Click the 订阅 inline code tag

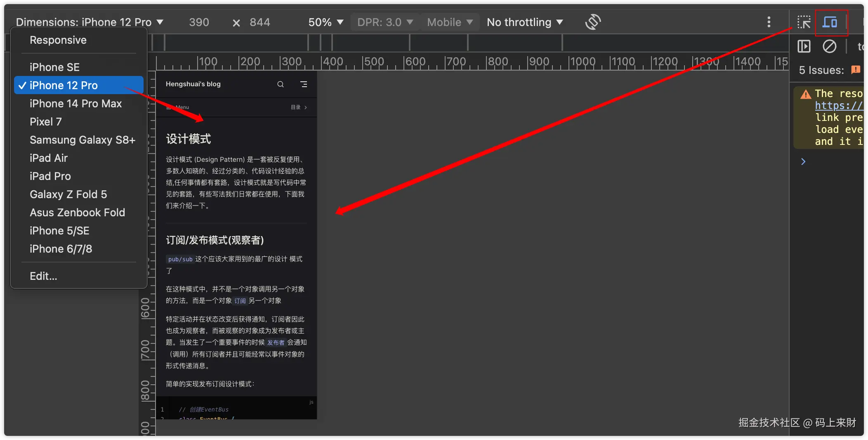point(240,301)
